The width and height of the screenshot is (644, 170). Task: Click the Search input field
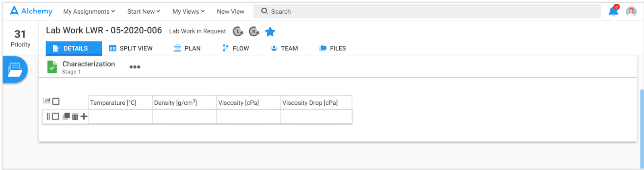coord(427,11)
